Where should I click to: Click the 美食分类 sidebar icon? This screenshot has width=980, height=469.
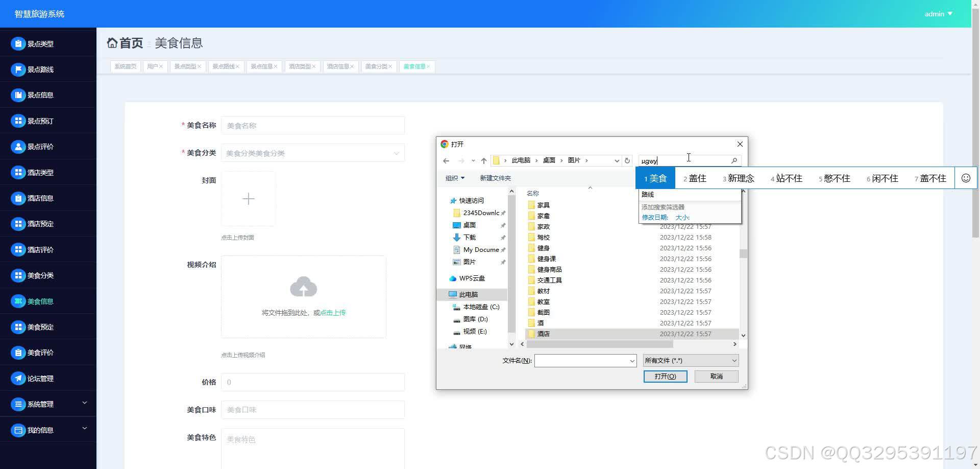[18, 275]
